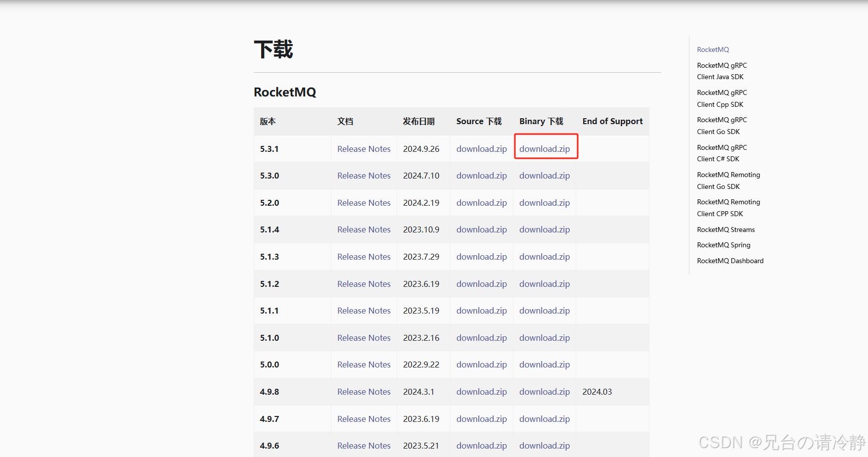The width and height of the screenshot is (868, 457).
Task: Download binary zip for version 5.1.4
Action: pyautogui.click(x=545, y=229)
